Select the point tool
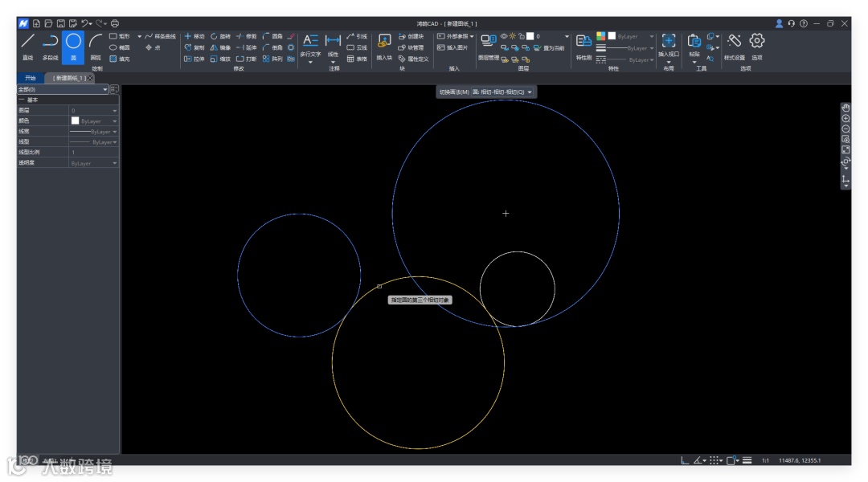 [153, 47]
